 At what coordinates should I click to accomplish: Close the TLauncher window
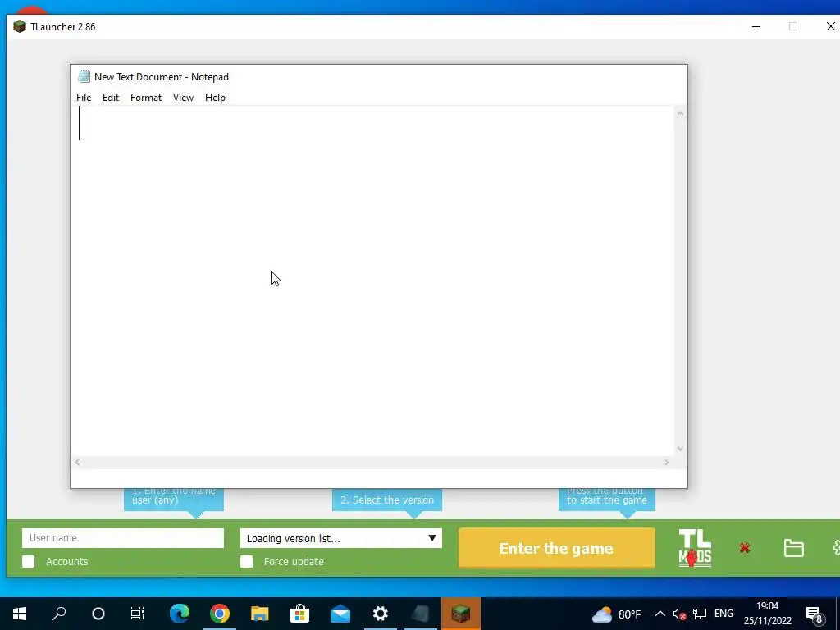[830, 26]
